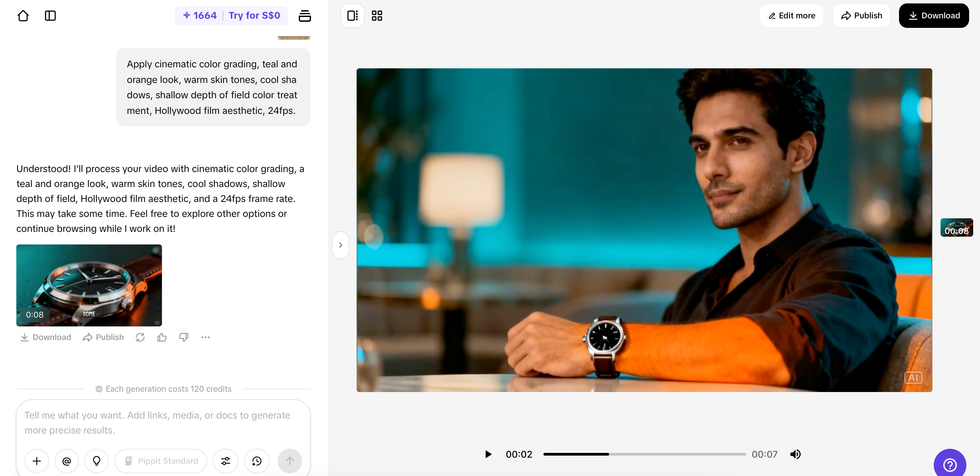This screenshot has width=980, height=476.
Task: Like the generated video
Action: (162, 337)
